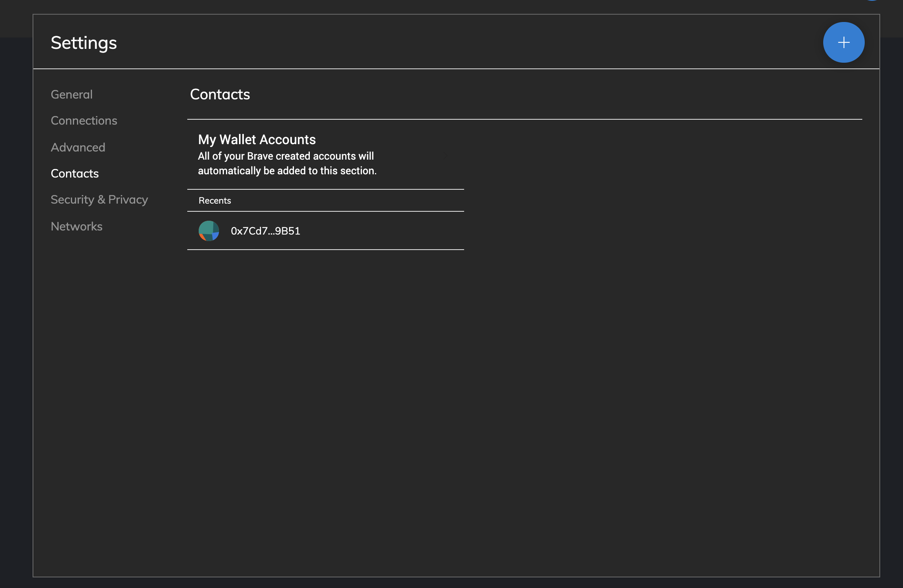The width and height of the screenshot is (903, 588).
Task: Open the My Wallet Accounts title
Action: (256, 140)
